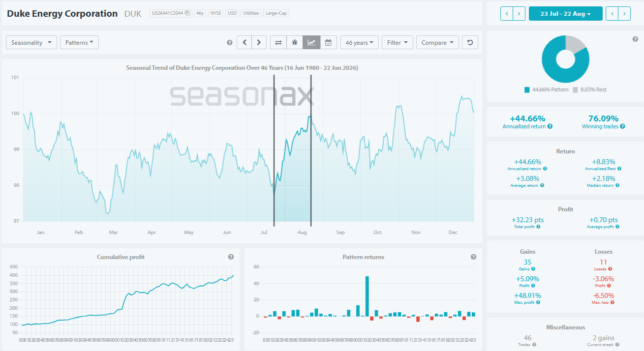The image size is (644, 351).
Task: Open red help icon for Losses count
Action: click(610, 269)
